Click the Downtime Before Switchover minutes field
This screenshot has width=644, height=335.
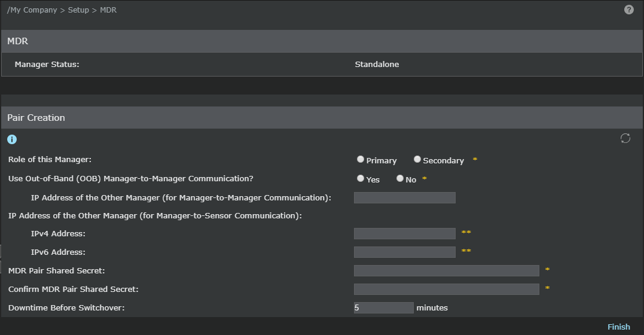(x=384, y=307)
